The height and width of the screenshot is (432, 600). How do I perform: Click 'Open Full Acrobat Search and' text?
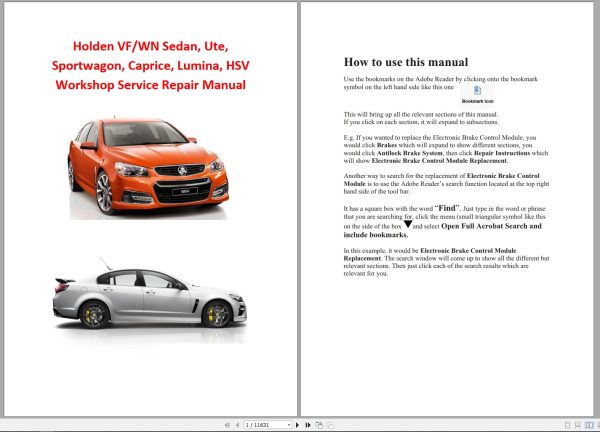pyautogui.click(x=491, y=226)
